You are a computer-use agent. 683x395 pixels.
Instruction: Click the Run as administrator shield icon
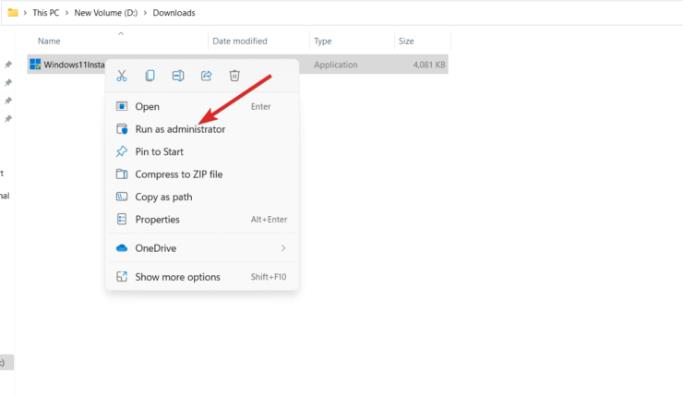pyautogui.click(x=122, y=129)
